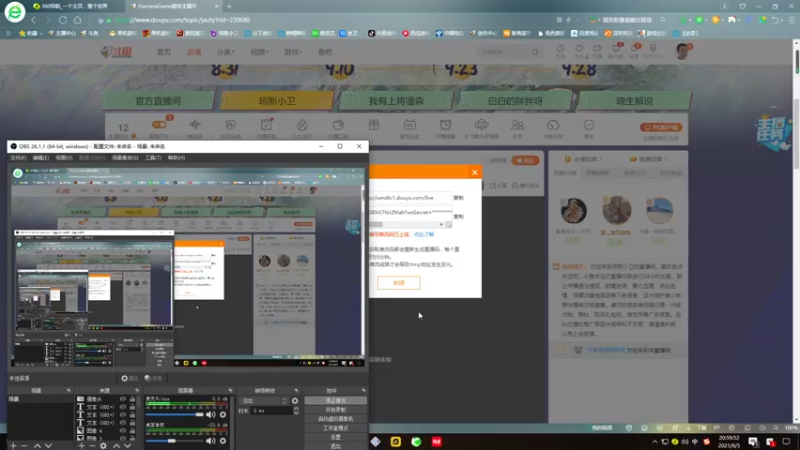This screenshot has width=800, height=450.
Task: Open scene transition properties gear
Action: click(x=295, y=401)
